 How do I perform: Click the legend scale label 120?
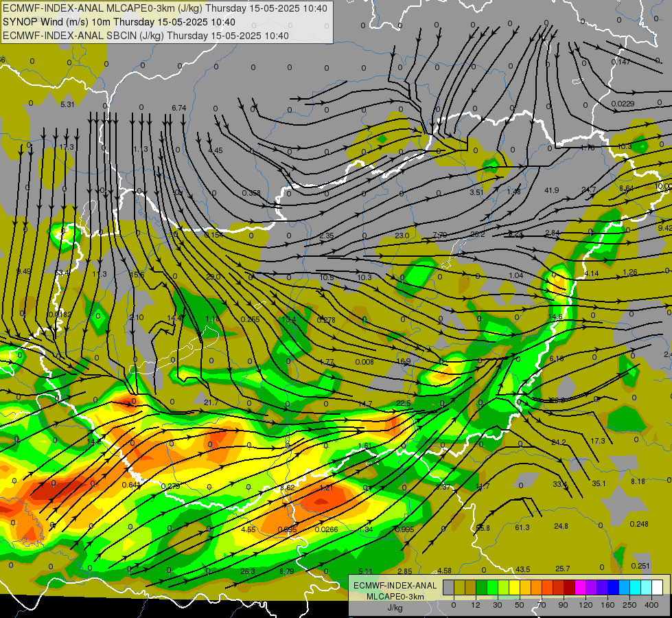tap(586, 605)
